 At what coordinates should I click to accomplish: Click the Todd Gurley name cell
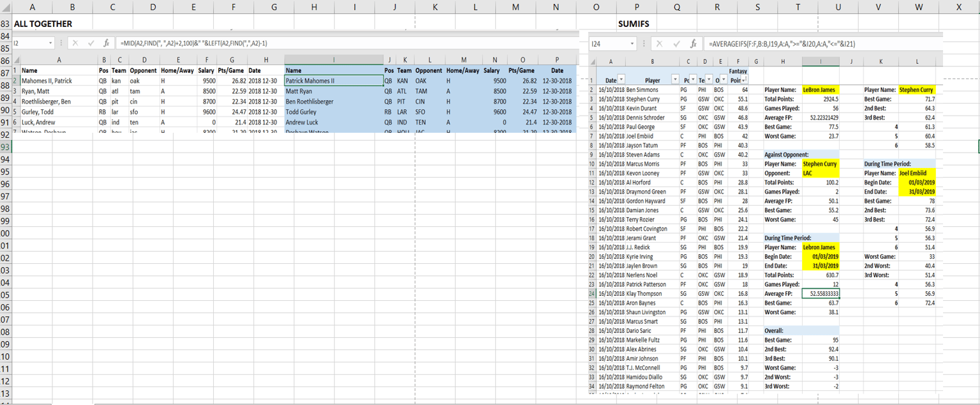tap(334, 112)
